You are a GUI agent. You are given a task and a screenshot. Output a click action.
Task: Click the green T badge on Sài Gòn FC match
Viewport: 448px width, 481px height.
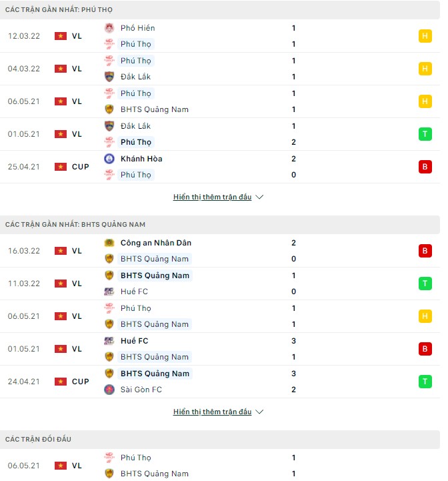tap(425, 382)
